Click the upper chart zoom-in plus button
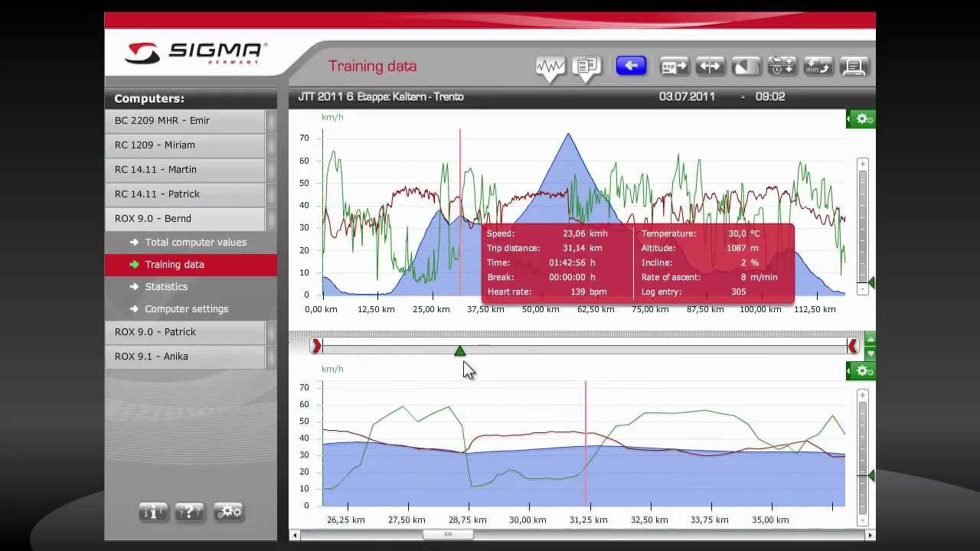 (x=863, y=164)
